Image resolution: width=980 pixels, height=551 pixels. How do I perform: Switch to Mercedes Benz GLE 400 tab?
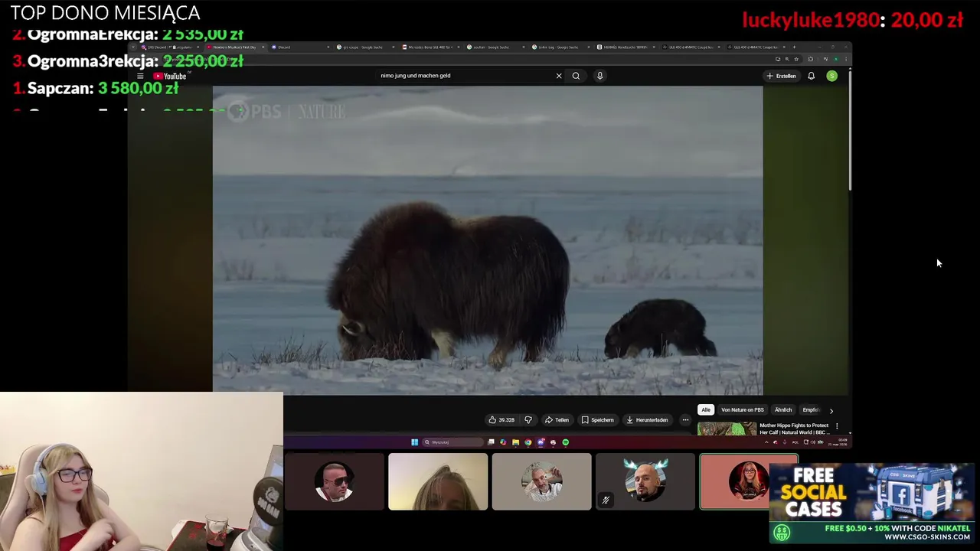(432, 47)
